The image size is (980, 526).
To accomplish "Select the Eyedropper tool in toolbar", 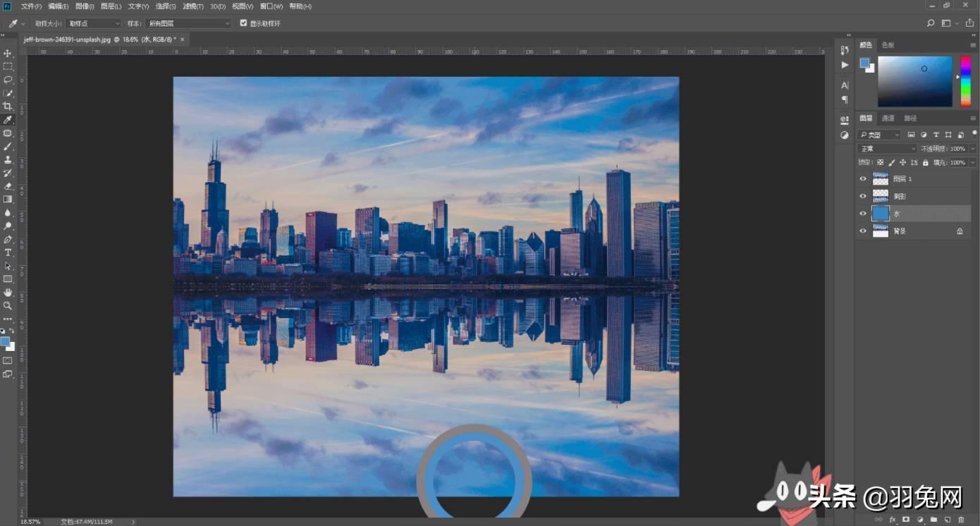I will (x=8, y=120).
